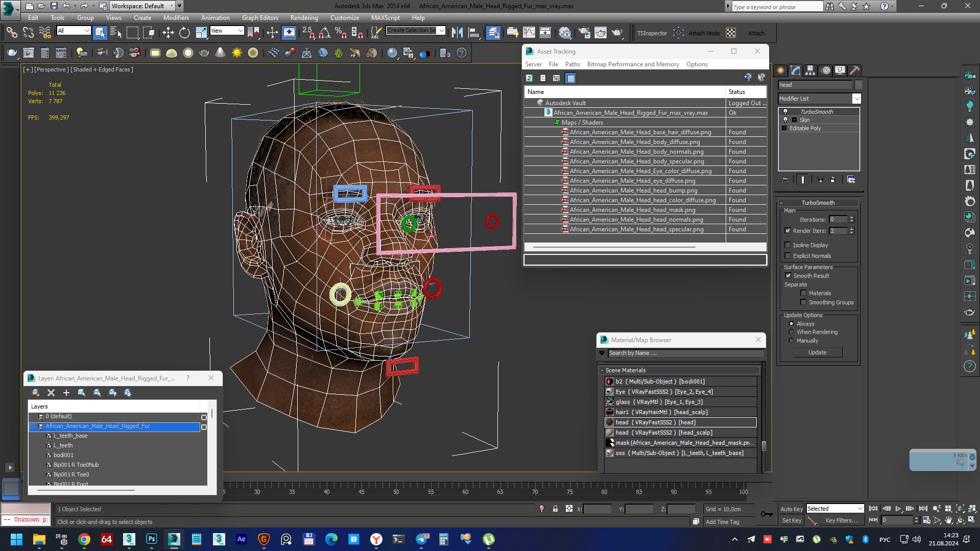Choose the Select and Rotate tool
This screenshot has height=551, width=980.
pyautogui.click(x=184, y=33)
